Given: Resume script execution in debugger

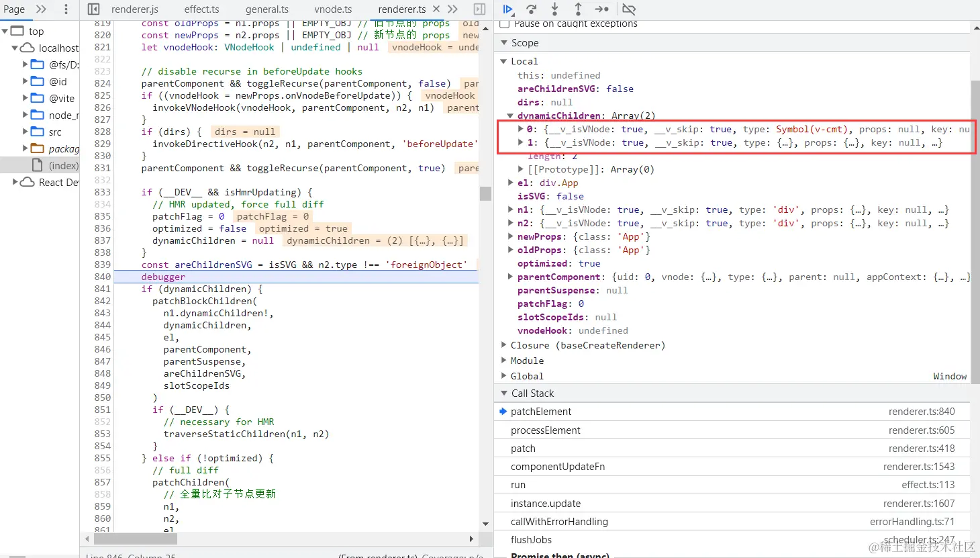Looking at the screenshot, I should pyautogui.click(x=508, y=9).
